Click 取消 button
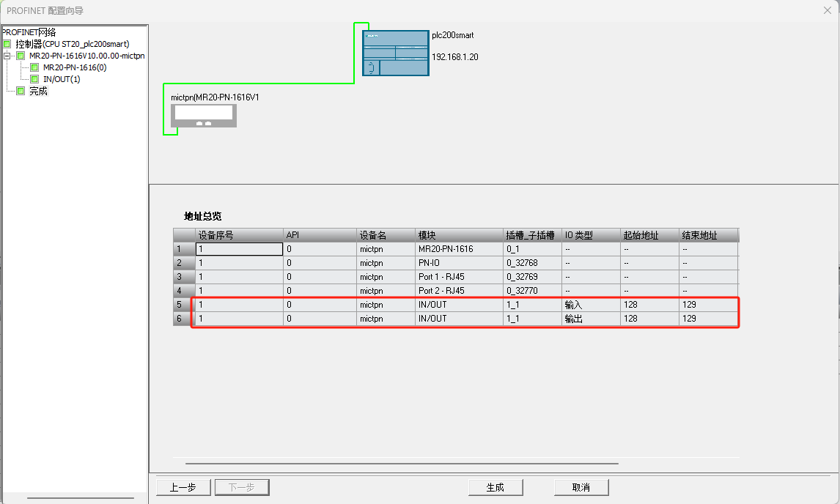Image resolution: width=840 pixels, height=504 pixels. pos(581,487)
